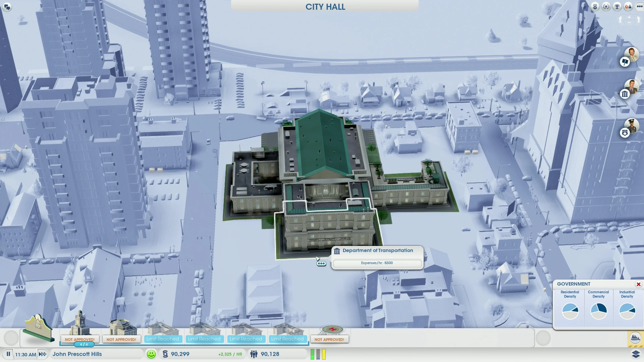Image resolution: width=644 pixels, height=362 pixels.
Task: Click first NOT APPROVED! label
Action: coord(80,340)
